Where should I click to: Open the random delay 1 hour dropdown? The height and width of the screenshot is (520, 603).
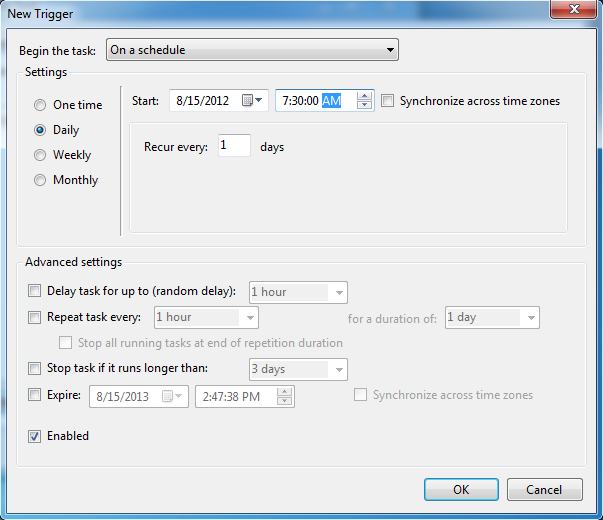tap(298, 292)
